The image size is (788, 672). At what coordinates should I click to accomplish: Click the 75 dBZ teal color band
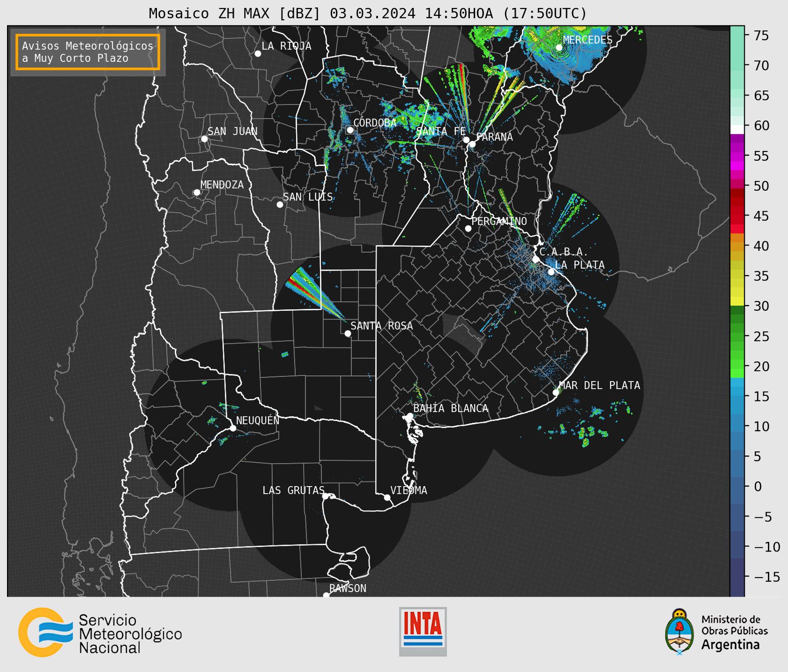point(737,36)
